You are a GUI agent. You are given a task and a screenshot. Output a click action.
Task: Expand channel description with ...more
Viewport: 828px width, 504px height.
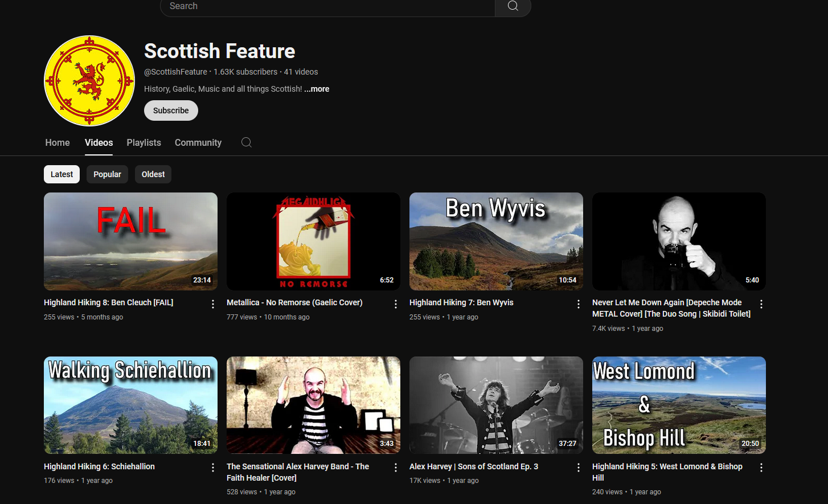317,89
